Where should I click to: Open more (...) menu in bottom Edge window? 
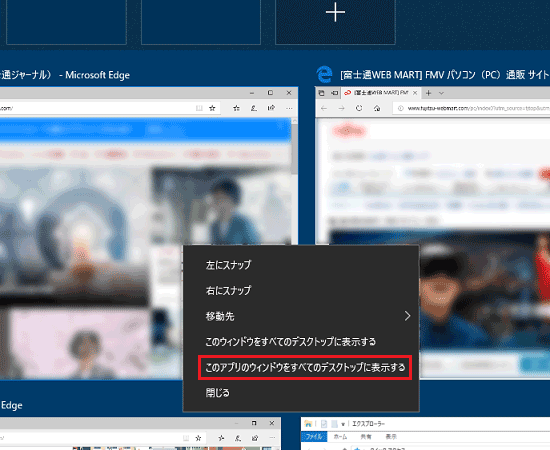point(272,438)
